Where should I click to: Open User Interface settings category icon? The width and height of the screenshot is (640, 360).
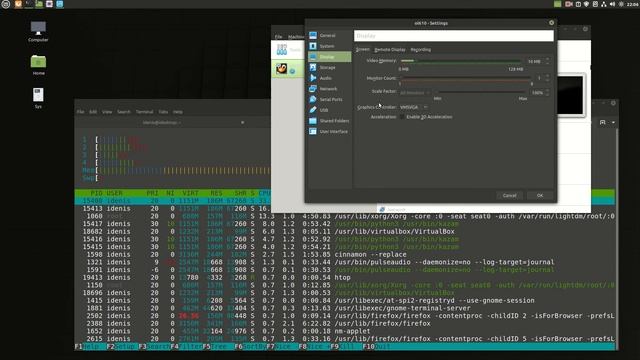click(x=313, y=131)
